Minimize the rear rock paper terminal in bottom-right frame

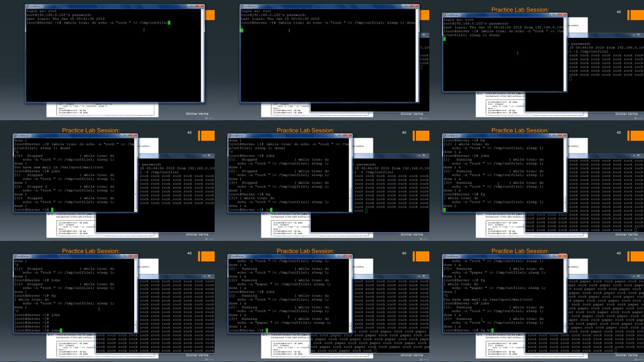coord(634,276)
